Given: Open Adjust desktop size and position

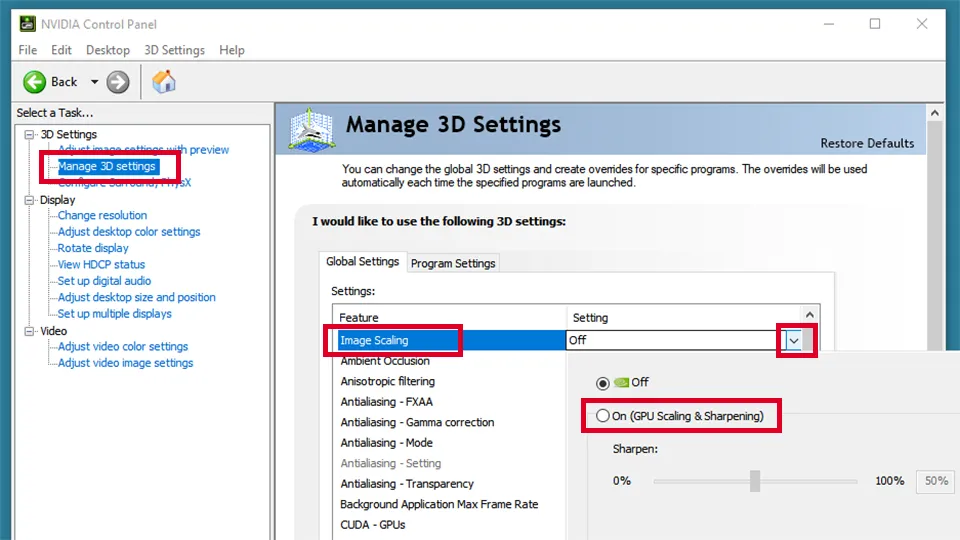Looking at the screenshot, I should tap(137, 298).
